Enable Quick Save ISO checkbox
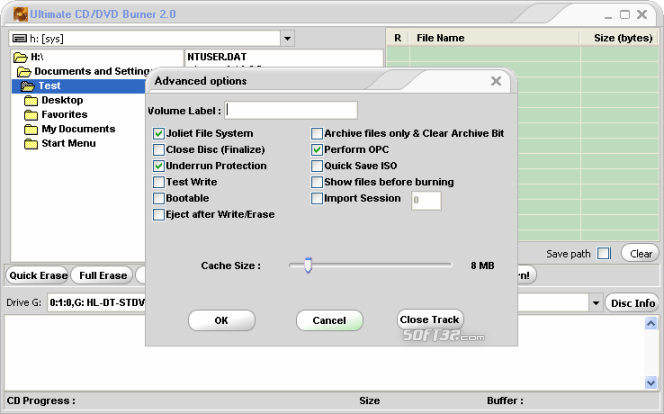 click(317, 166)
